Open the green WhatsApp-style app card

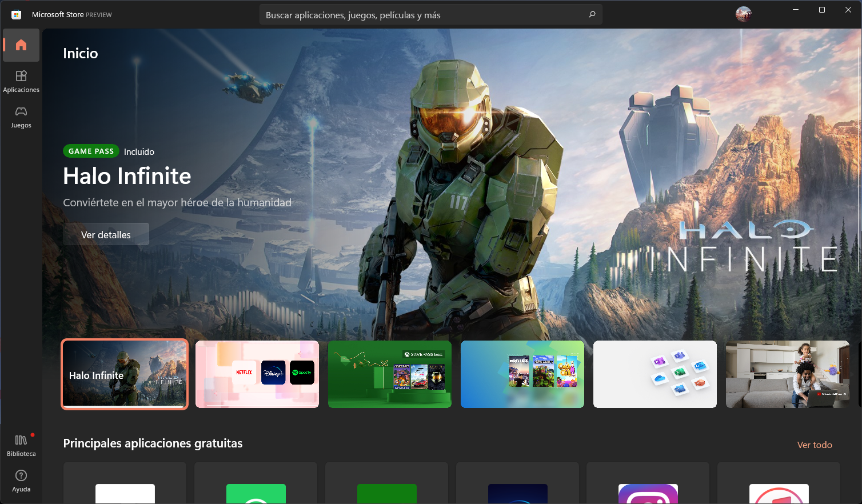[x=256, y=483]
